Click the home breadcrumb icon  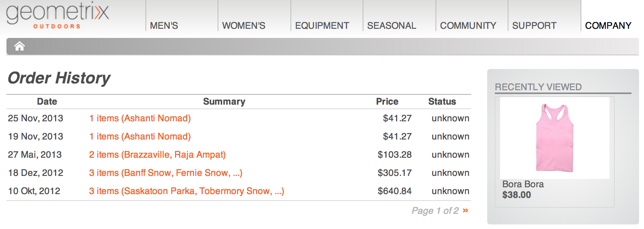(19, 46)
